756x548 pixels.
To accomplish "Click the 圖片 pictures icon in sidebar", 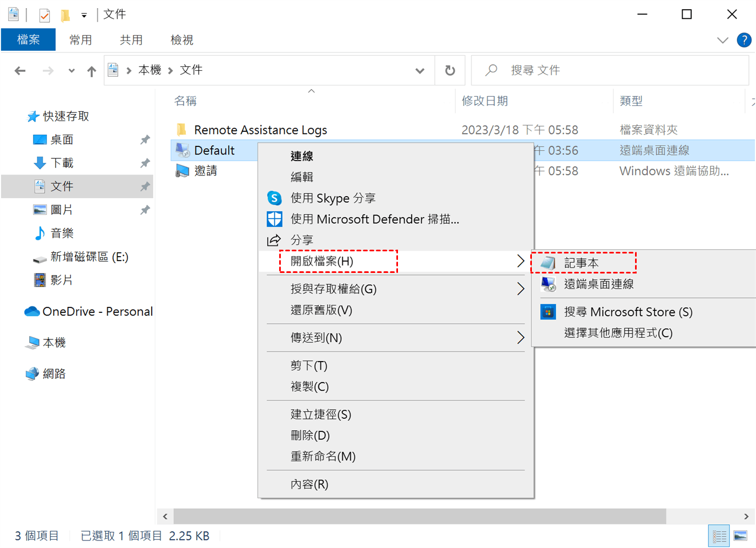I will [40, 210].
